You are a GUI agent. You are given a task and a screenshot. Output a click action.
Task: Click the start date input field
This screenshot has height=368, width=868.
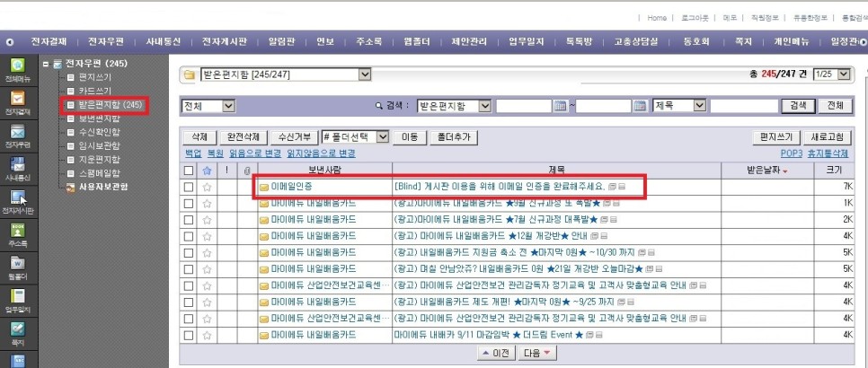[x=524, y=106]
